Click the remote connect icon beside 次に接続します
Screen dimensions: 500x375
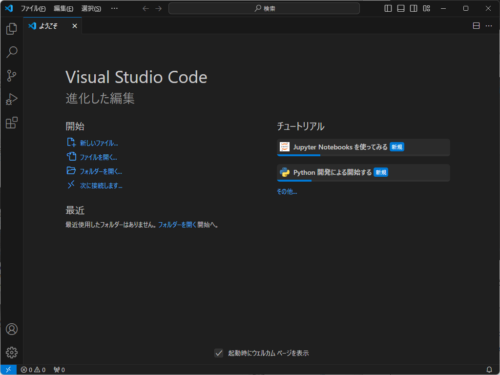pyautogui.click(x=71, y=185)
